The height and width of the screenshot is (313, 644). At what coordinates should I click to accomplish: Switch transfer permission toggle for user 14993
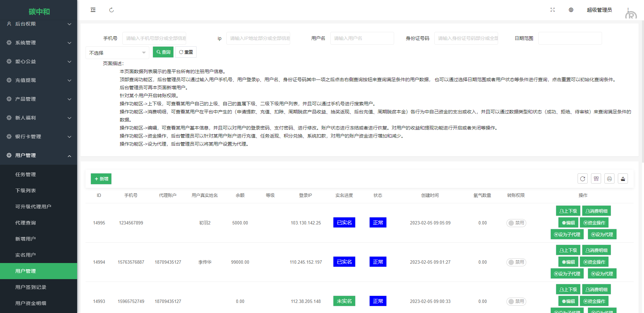(x=516, y=302)
